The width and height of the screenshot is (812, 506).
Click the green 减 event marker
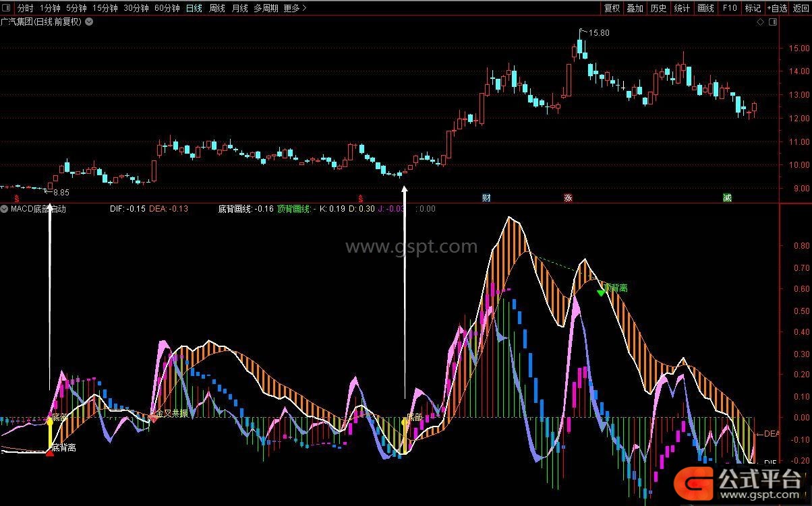click(727, 198)
